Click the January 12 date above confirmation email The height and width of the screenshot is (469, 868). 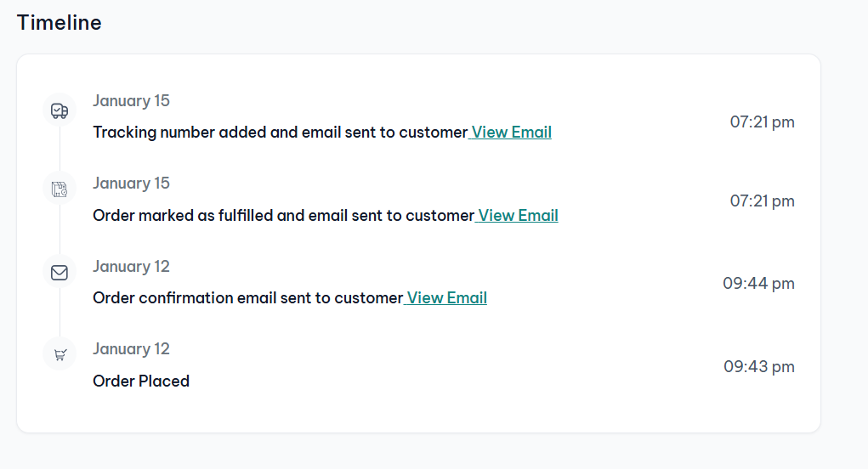pos(131,267)
